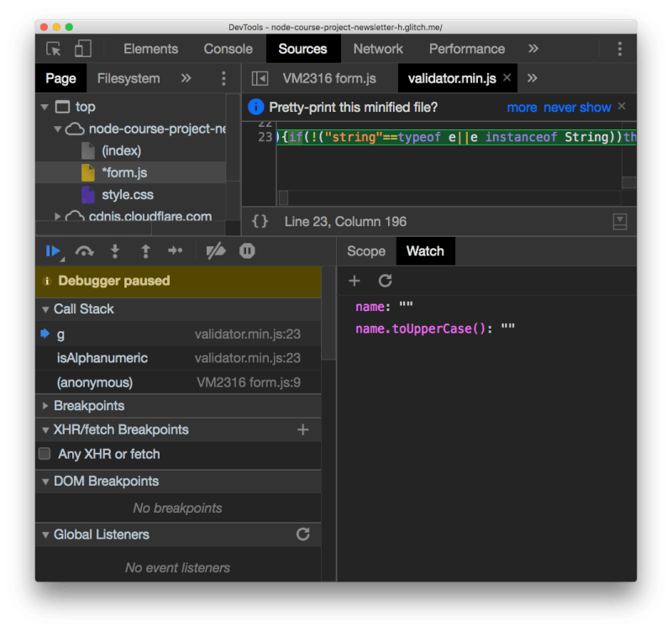The image size is (672, 632).
Task: Toggle pause on exceptions
Action: point(245,250)
